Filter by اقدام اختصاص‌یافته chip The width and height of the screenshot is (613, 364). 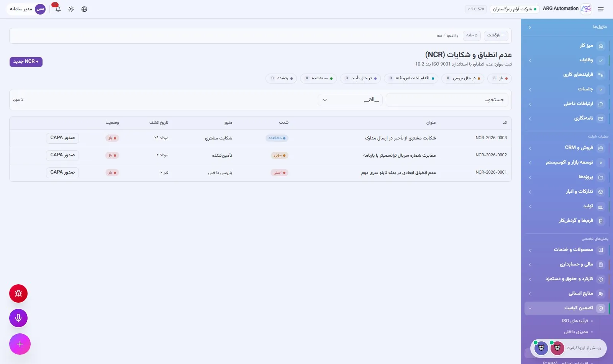(411, 78)
